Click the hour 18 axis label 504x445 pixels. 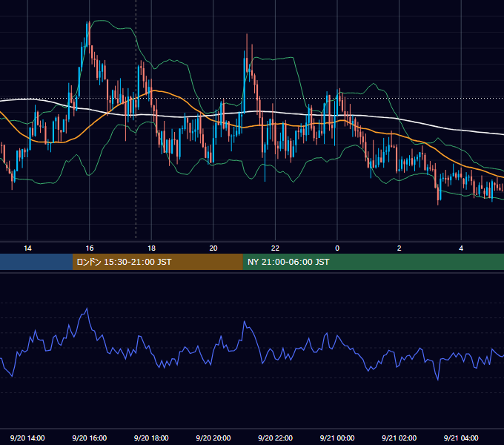point(151,248)
